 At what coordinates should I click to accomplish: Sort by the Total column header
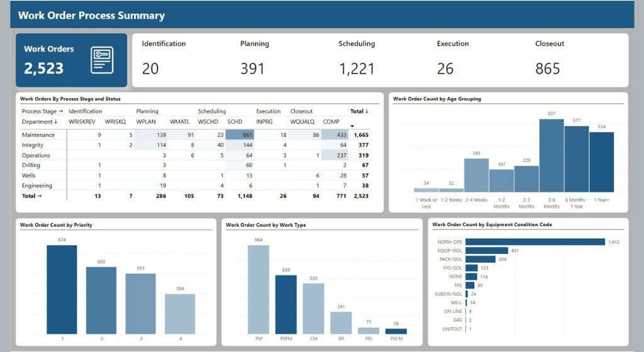[359, 111]
